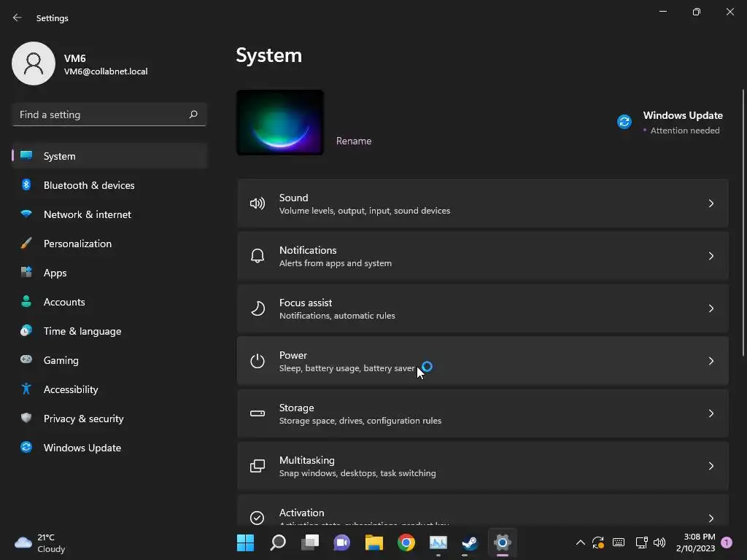This screenshot has width=747, height=560.
Task: Click the Rename link
Action: click(354, 141)
